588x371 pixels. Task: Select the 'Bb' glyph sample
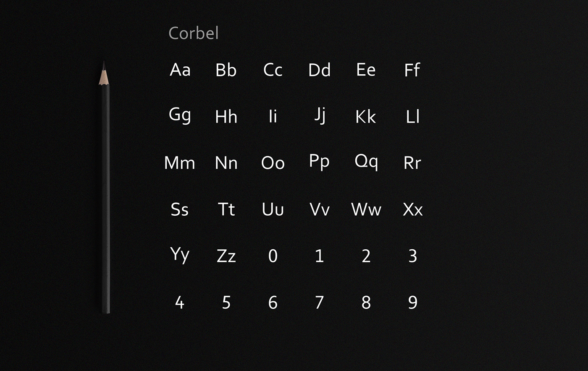pos(226,70)
